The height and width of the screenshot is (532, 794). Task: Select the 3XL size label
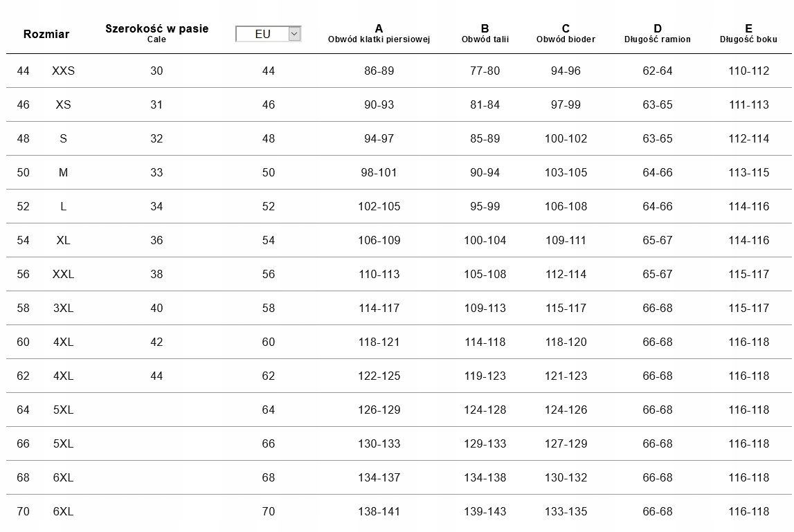(63, 308)
